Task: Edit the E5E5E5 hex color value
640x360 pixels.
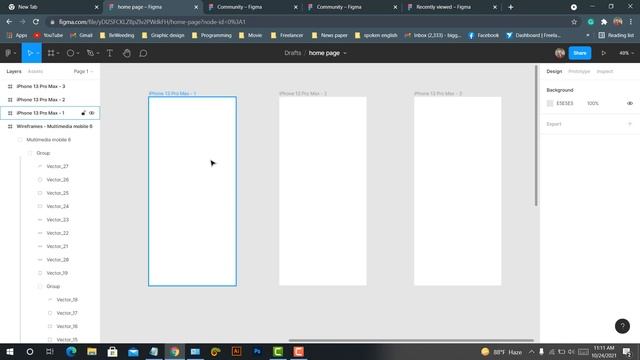Action: tap(565, 103)
